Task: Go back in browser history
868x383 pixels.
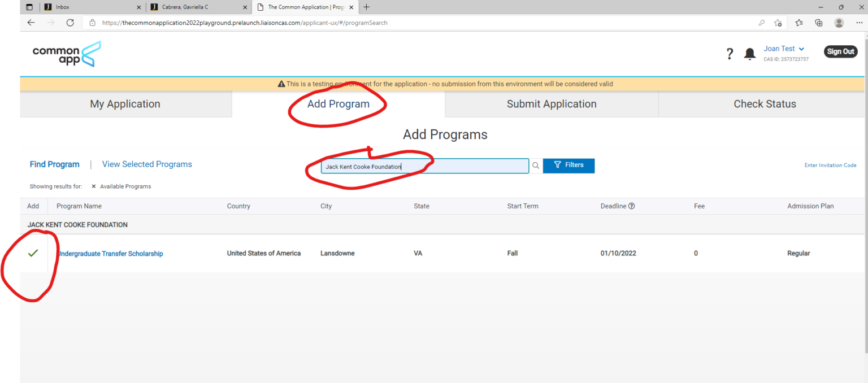Action: pyautogui.click(x=31, y=23)
